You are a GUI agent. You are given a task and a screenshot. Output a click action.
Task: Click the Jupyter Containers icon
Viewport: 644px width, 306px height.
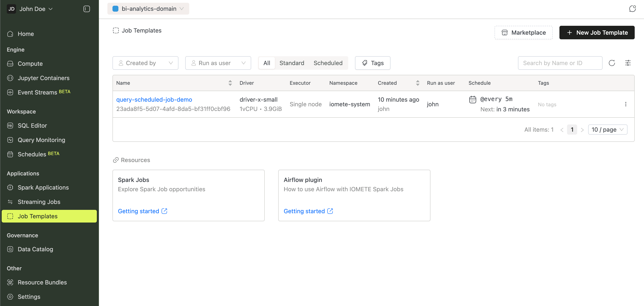click(10, 78)
